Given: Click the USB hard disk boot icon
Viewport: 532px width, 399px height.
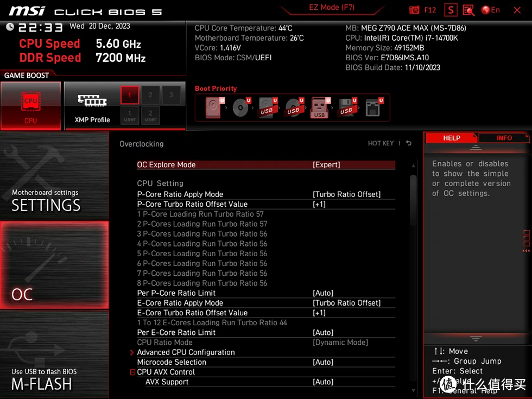Looking at the screenshot, I should (268, 107).
